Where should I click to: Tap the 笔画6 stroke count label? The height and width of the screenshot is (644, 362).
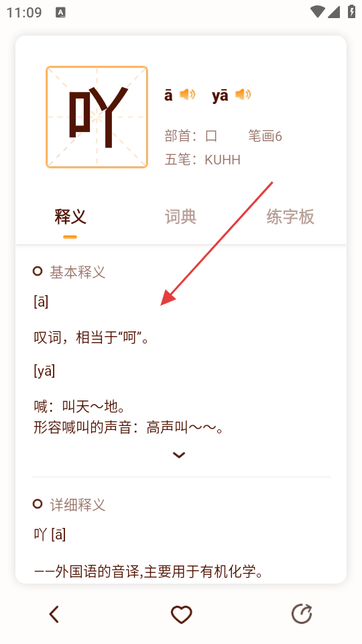[x=265, y=136]
